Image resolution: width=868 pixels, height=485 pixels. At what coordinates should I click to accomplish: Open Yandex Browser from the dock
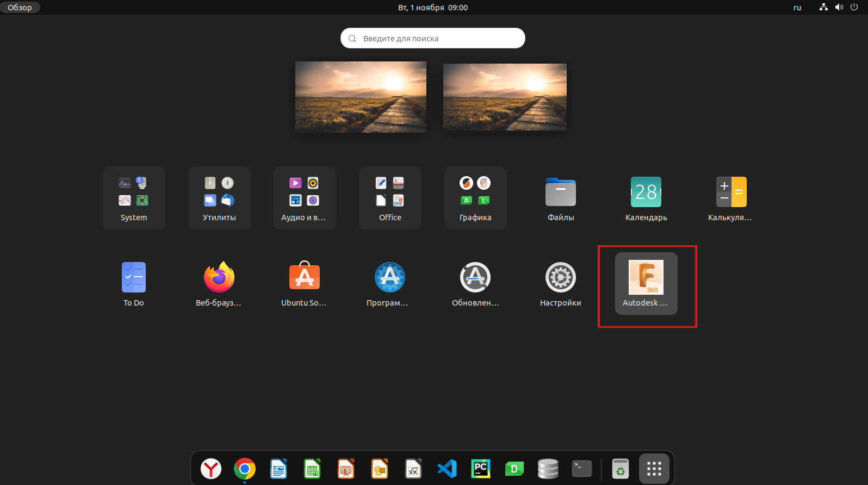(211, 469)
